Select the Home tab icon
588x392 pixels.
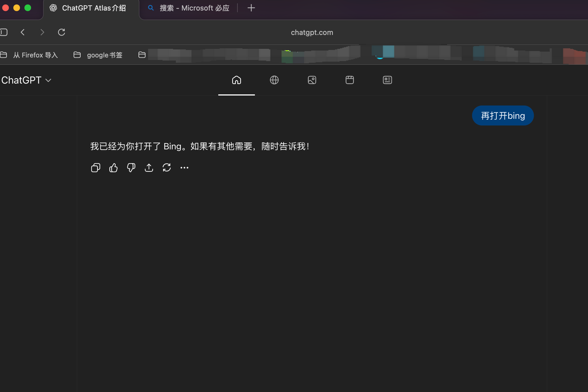click(236, 80)
